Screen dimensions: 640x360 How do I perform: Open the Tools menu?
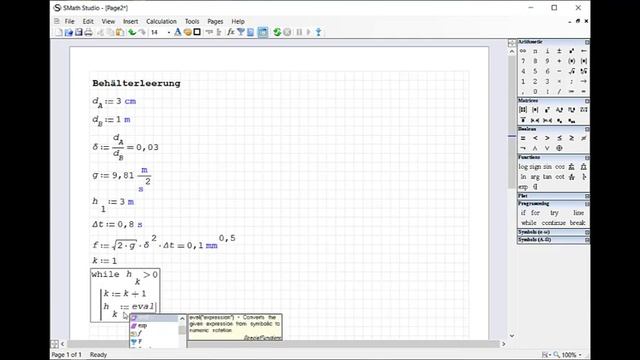(x=192, y=21)
